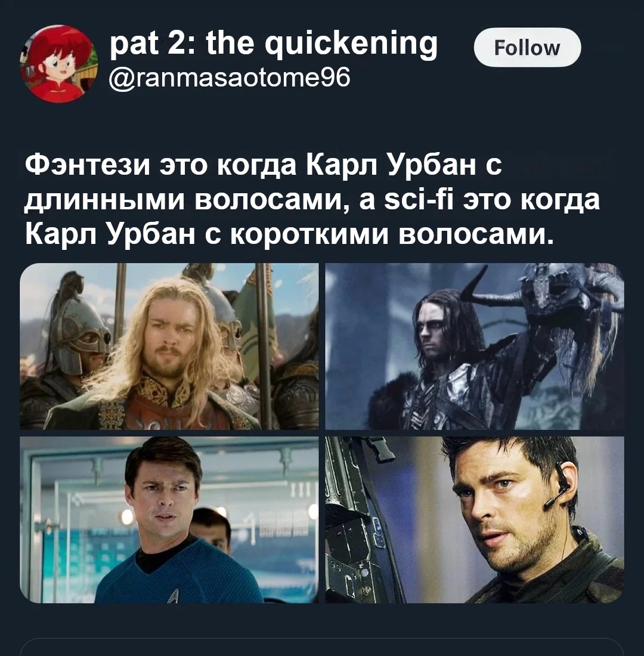The image size is (644, 656).
Task: Open the photo of the man in blue Starfleet uniform
Action: [169, 519]
